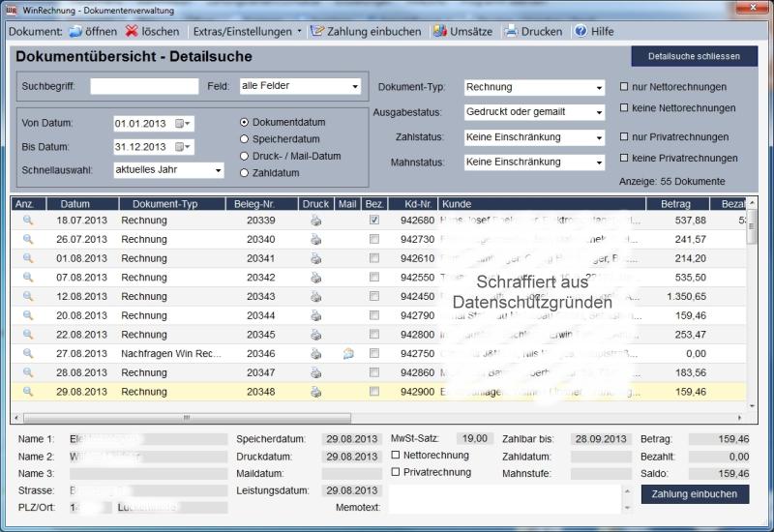Click the Von Datum field 01.01.2013

click(154, 124)
